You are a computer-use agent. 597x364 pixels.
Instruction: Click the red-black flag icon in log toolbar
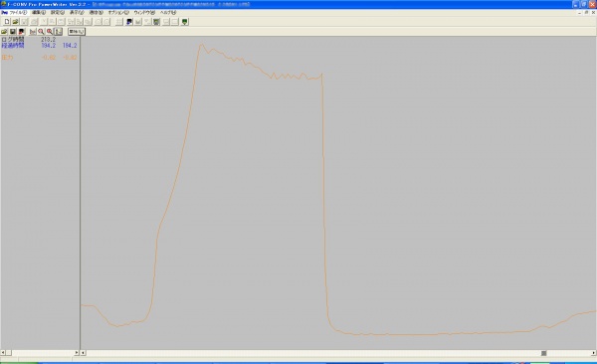(21, 32)
